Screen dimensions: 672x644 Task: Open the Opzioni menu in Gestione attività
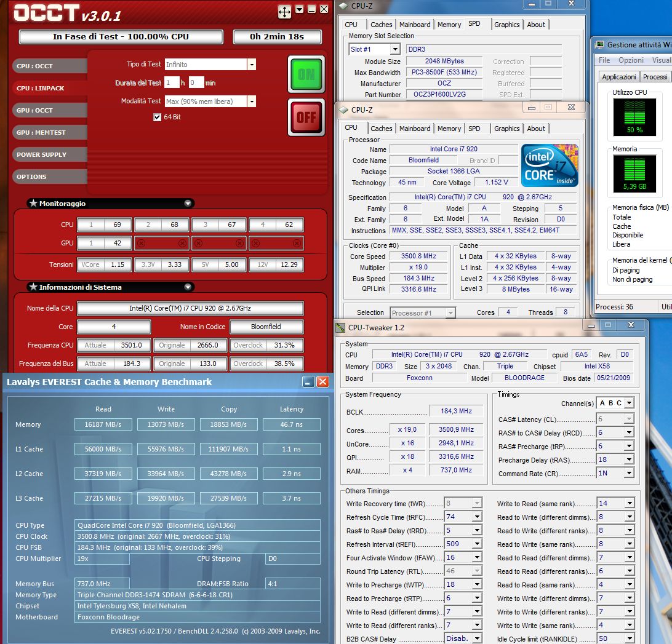(631, 60)
